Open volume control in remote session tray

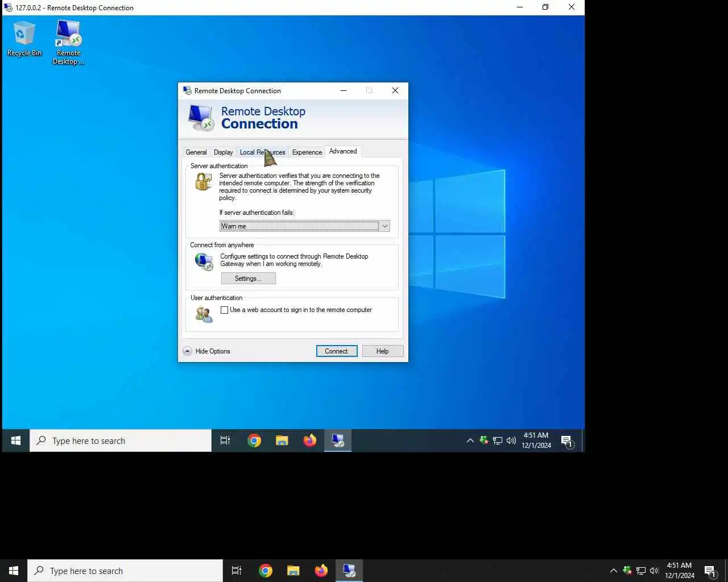click(511, 440)
